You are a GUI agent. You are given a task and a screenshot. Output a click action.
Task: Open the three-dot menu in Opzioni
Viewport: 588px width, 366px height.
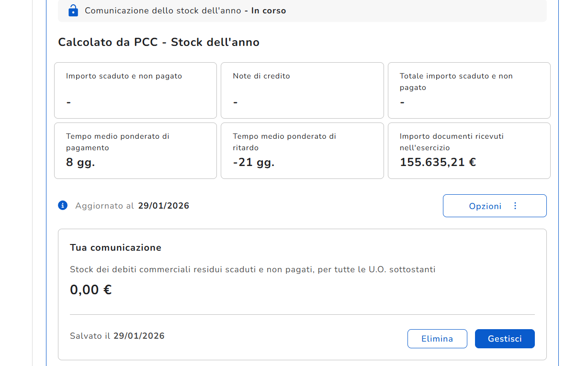pyautogui.click(x=515, y=206)
